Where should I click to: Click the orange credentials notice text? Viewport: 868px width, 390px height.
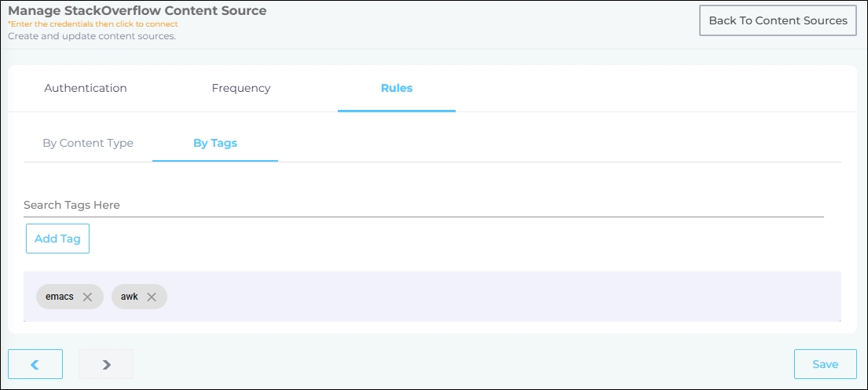93,24
